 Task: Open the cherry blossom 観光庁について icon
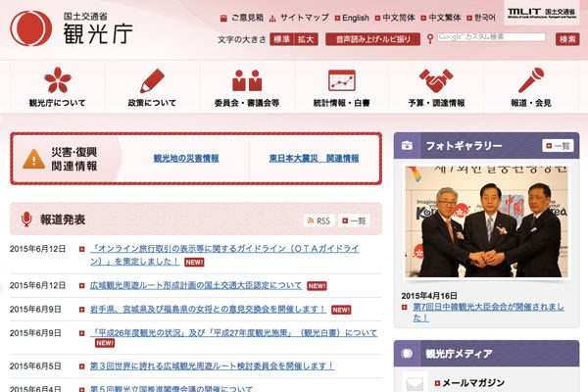point(58,80)
